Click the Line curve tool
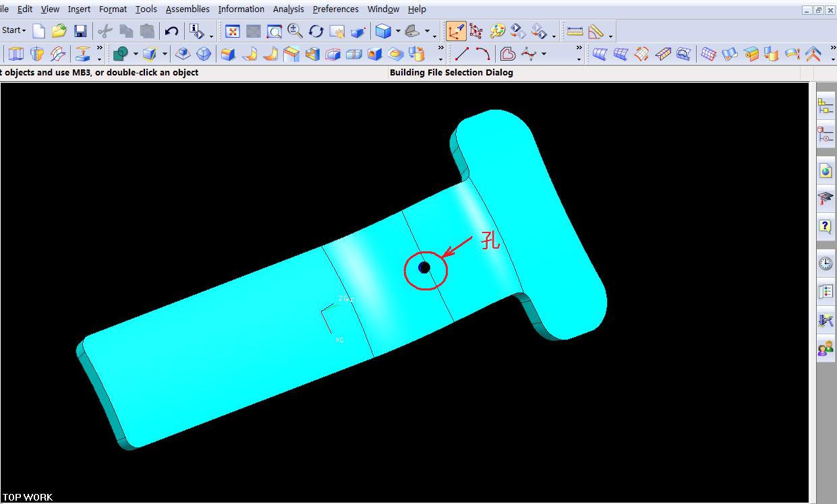 (462, 54)
